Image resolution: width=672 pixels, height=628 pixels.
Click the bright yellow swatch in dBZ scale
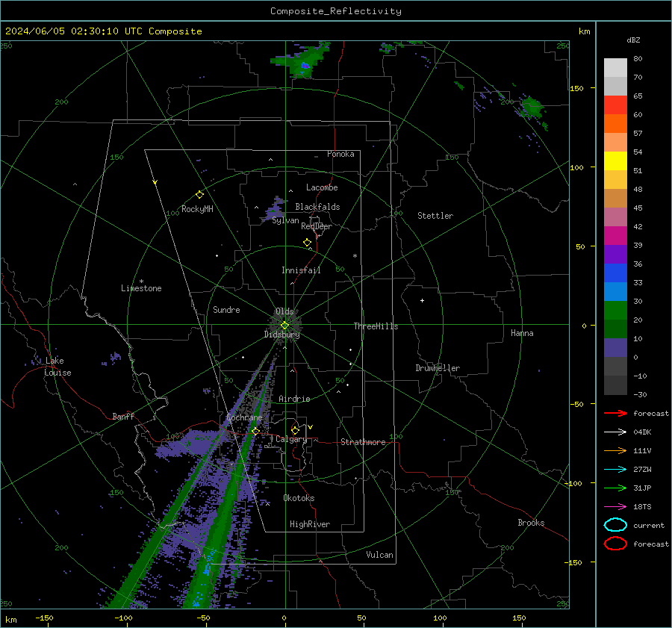pyautogui.click(x=615, y=161)
